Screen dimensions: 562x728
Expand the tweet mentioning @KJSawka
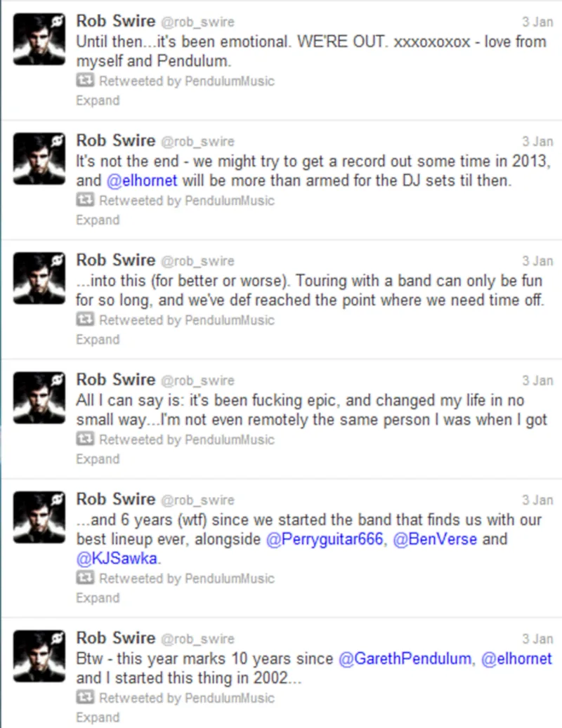[x=98, y=598]
